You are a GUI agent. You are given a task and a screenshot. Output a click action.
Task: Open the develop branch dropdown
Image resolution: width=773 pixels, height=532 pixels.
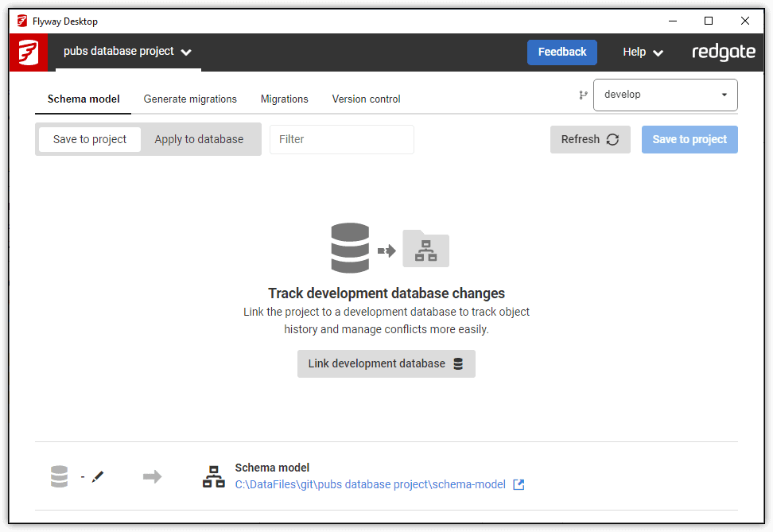point(665,95)
